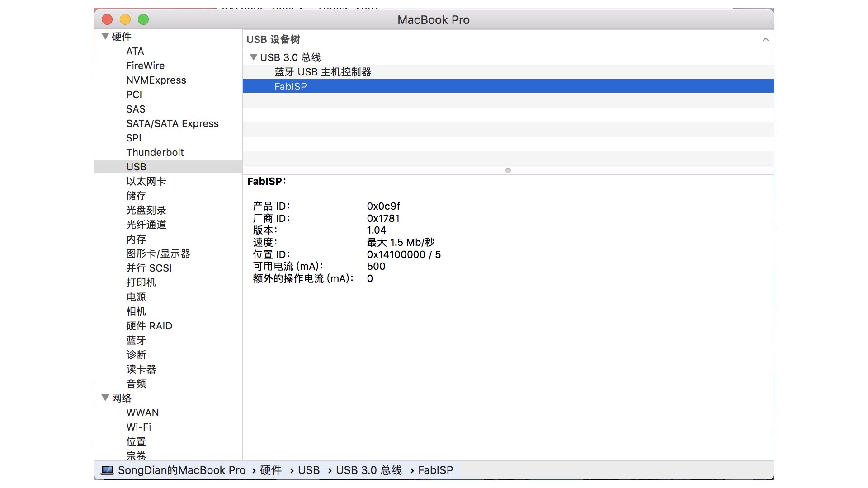Image resolution: width=868 pixels, height=488 pixels.
Task: Click the yellow minimize window button
Action: 125,19
